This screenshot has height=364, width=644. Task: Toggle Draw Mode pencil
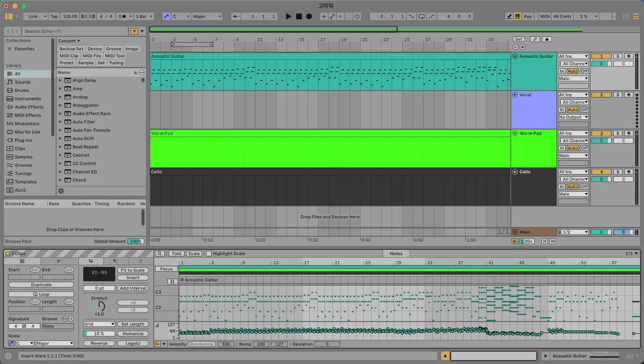click(x=509, y=17)
